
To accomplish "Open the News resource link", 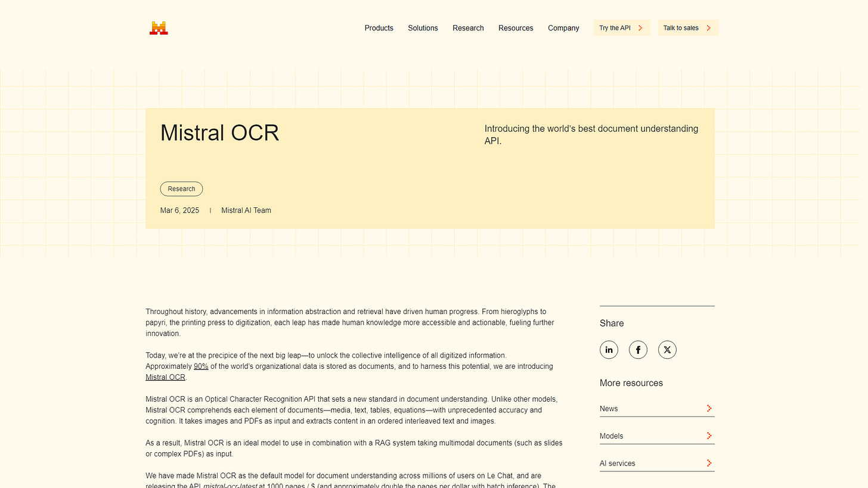I will [657, 408].
